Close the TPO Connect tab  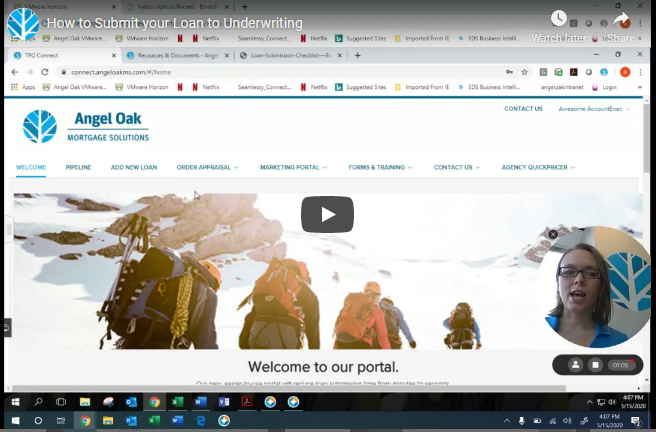point(114,55)
